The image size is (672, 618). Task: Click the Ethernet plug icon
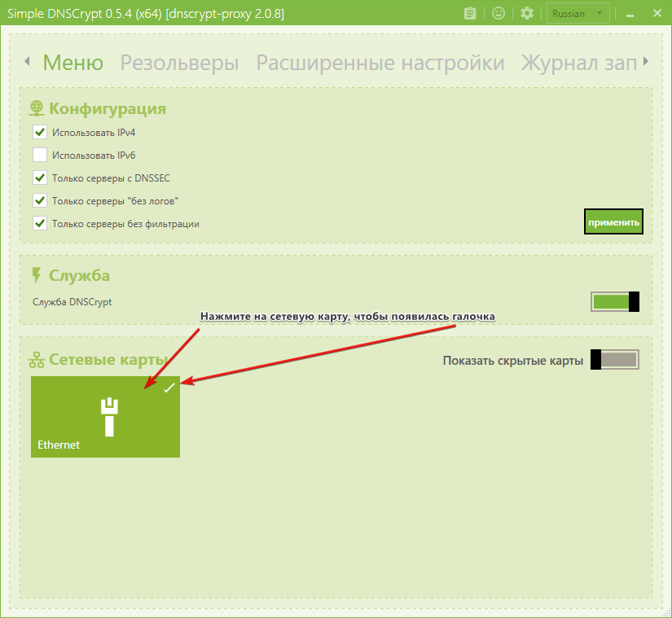click(x=105, y=417)
